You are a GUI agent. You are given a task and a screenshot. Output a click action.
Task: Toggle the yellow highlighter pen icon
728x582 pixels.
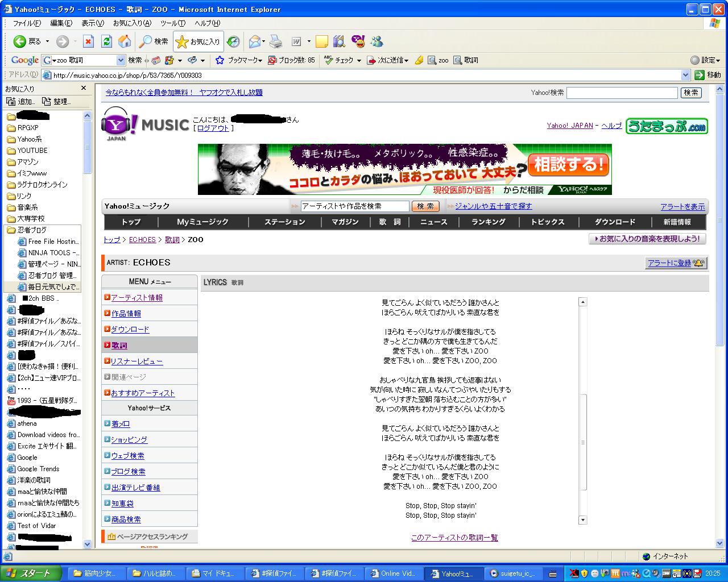(x=419, y=60)
